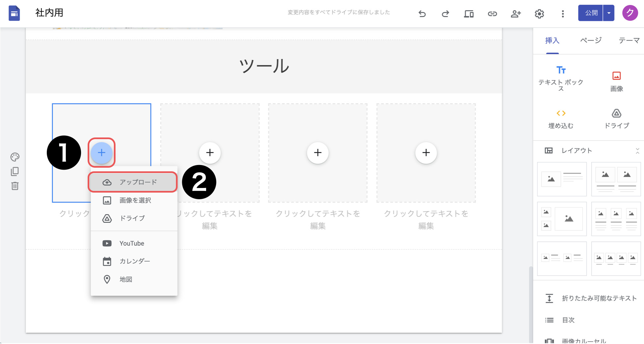
Task: Copy the published site link icon
Action: [x=492, y=14]
